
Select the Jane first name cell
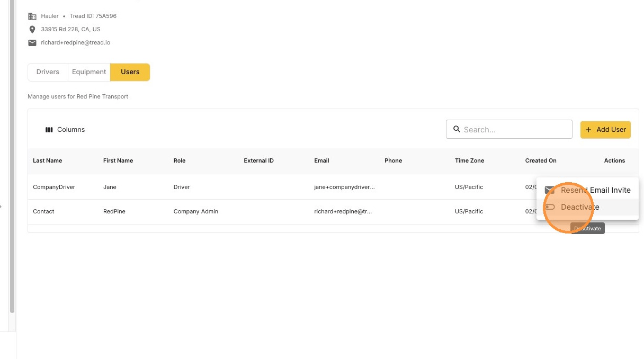click(110, 187)
